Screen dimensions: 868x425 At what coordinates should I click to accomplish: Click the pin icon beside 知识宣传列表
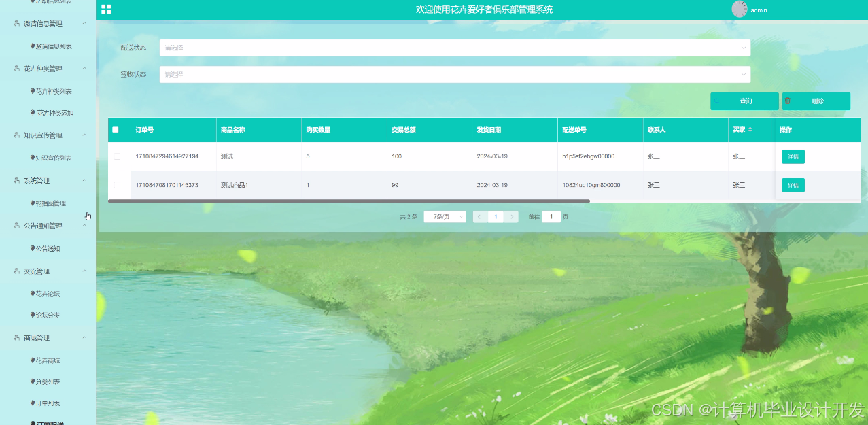[x=33, y=158]
